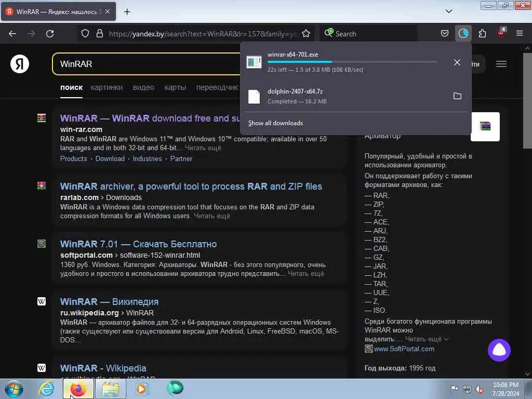The width and height of the screenshot is (532, 399).
Task: Click the WinRAR logo thumbnail in info panel
Action: tap(485, 126)
